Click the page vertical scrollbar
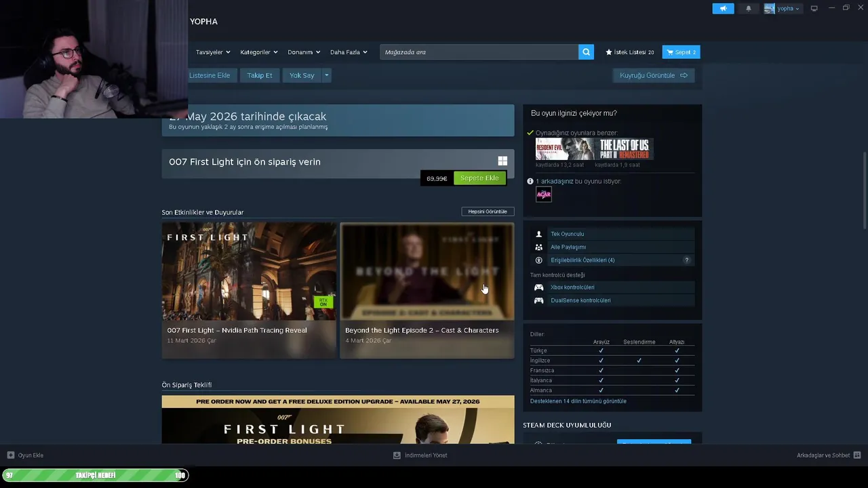868x488 pixels. (x=865, y=190)
